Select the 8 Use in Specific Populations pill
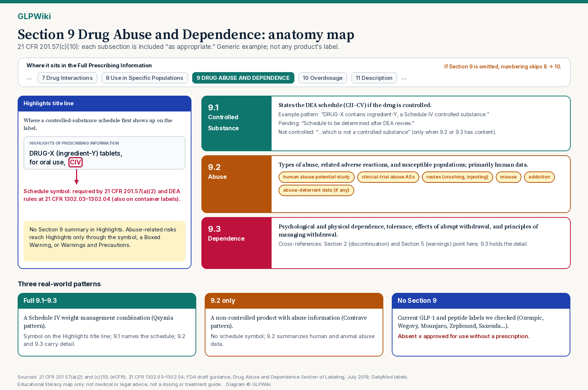This screenshot has width=588, height=390. [x=144, y=78]
